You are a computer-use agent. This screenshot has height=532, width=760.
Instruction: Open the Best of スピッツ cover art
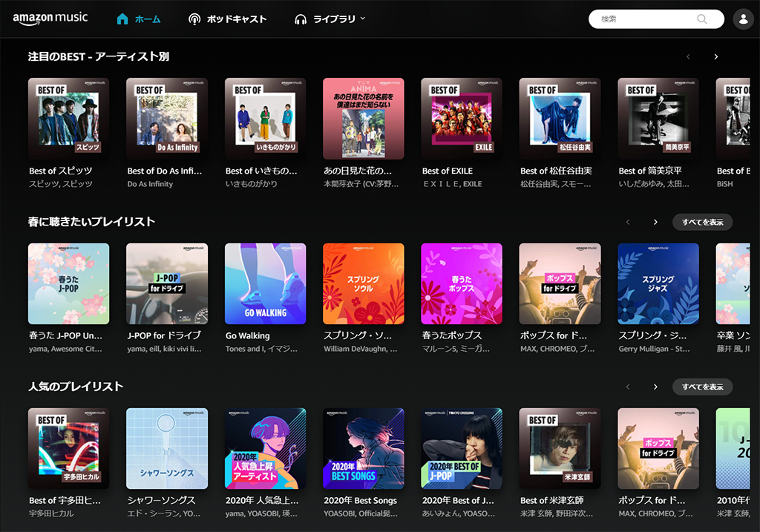click(x=68, y=119)
